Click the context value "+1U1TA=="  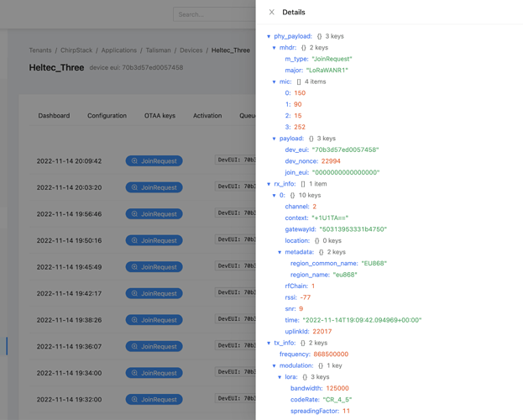click(330, 218)
